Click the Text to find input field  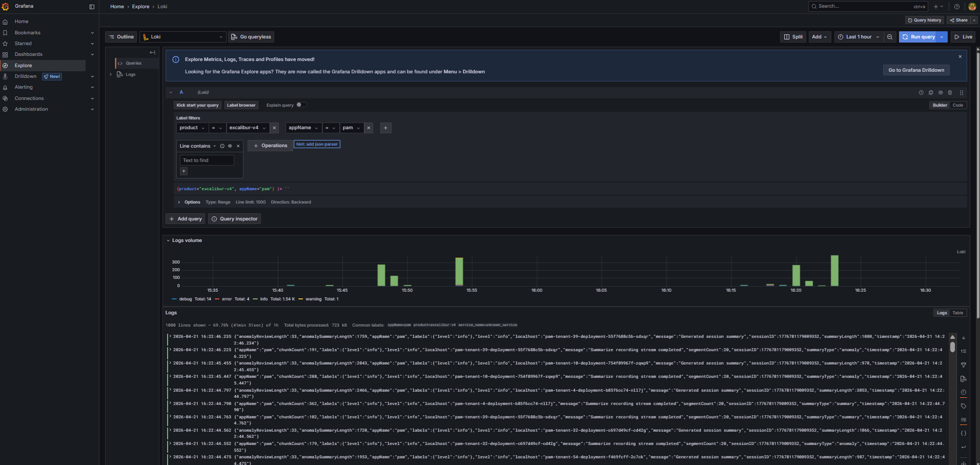click(207, 160)
